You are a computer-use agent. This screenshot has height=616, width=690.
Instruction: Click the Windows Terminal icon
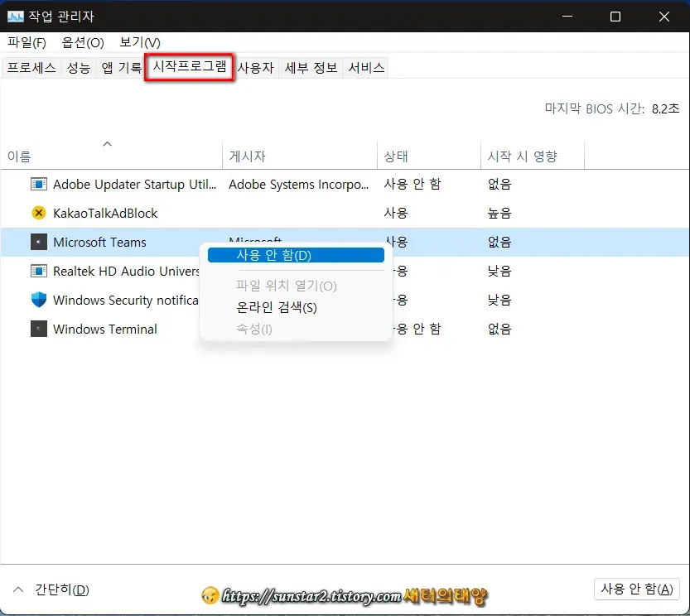point(37,329)
